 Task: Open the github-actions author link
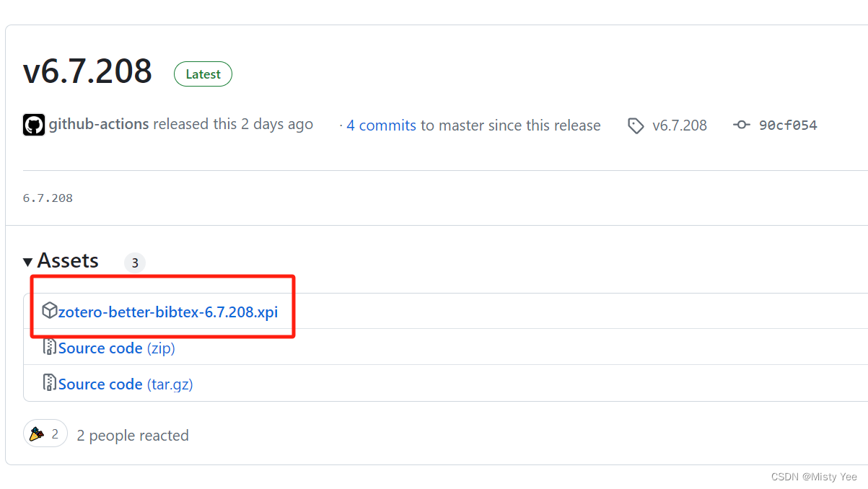click(x=99, y=124)
